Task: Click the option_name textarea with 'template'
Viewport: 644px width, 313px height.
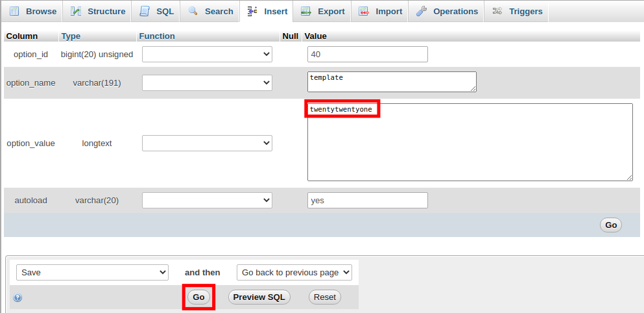Action: point(392,82)
